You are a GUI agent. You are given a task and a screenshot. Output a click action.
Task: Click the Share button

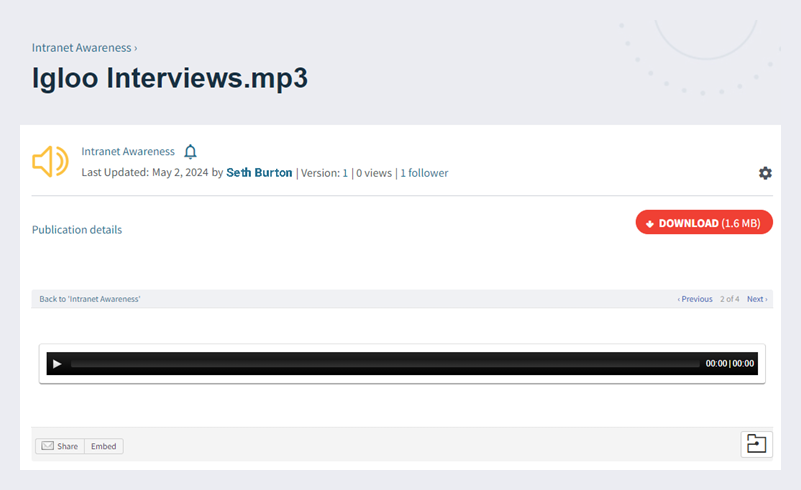pos(60,446)
